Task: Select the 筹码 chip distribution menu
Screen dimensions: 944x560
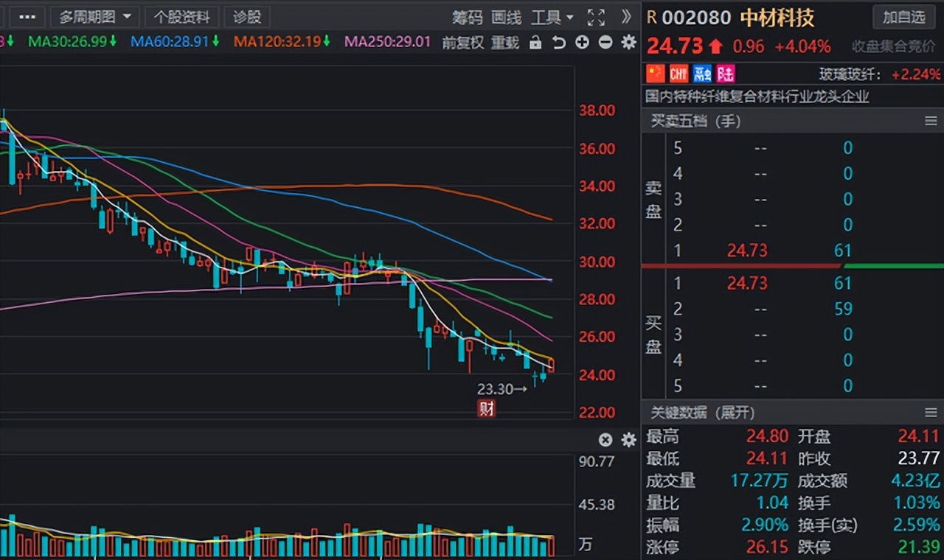Action: pyautogui.click(x=468, y=17)
